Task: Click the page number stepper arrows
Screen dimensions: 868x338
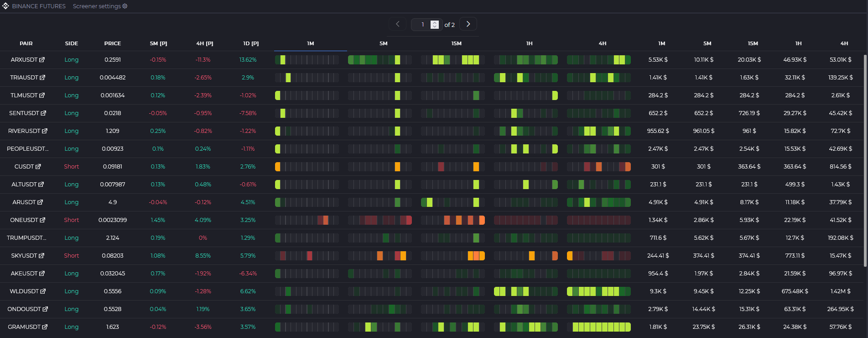Action: click(435, 25)
